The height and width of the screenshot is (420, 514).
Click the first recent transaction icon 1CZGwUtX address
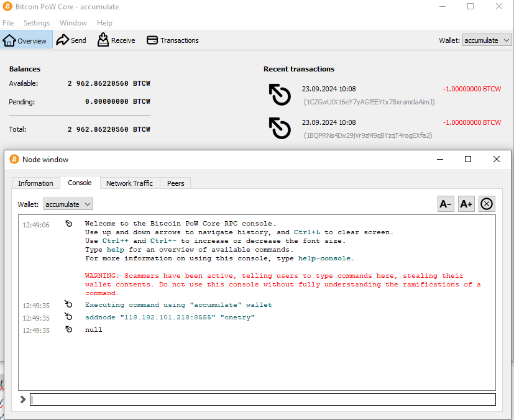[x=280, y=94]
